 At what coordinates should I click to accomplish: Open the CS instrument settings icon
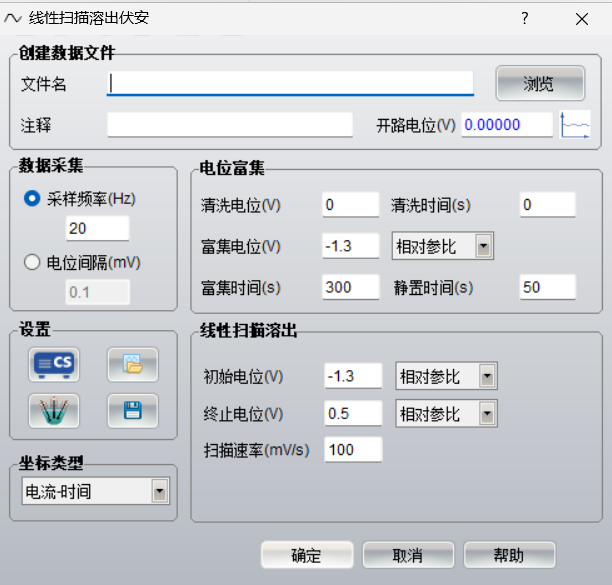pyautogui.click(x=54, y=364)
